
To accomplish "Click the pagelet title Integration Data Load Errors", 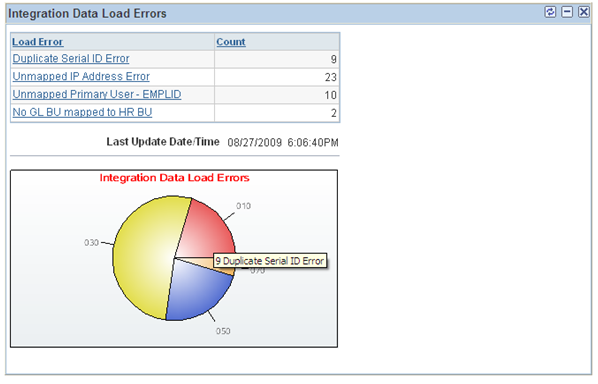I will 87,14.
